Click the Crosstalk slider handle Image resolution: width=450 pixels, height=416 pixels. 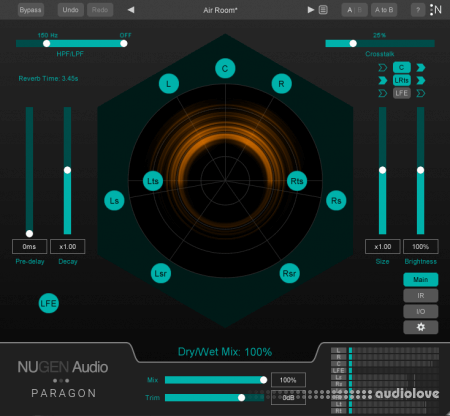pyautogui.click(x=353, y=43)
